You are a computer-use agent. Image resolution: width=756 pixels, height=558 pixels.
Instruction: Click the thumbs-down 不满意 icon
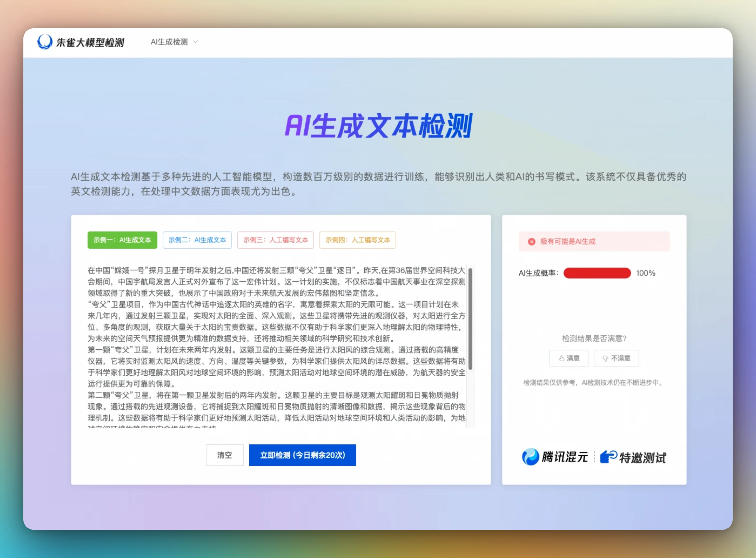pos(605,358)
